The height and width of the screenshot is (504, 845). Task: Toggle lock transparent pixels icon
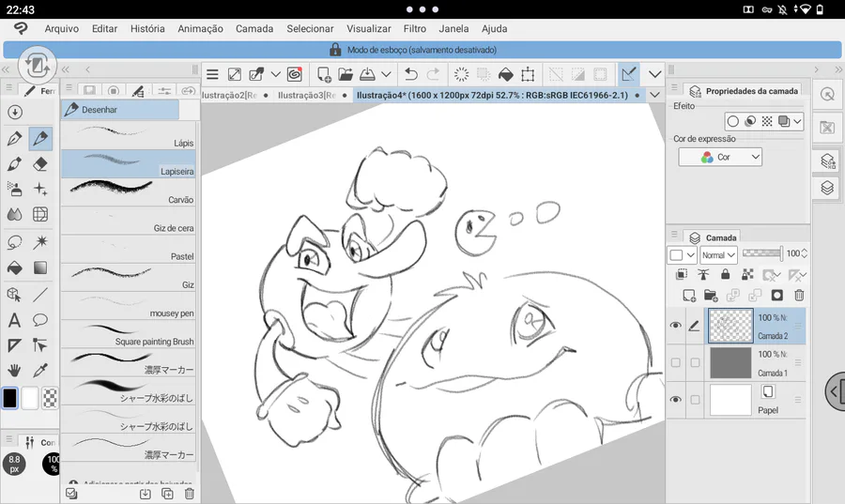click(747, 275)
